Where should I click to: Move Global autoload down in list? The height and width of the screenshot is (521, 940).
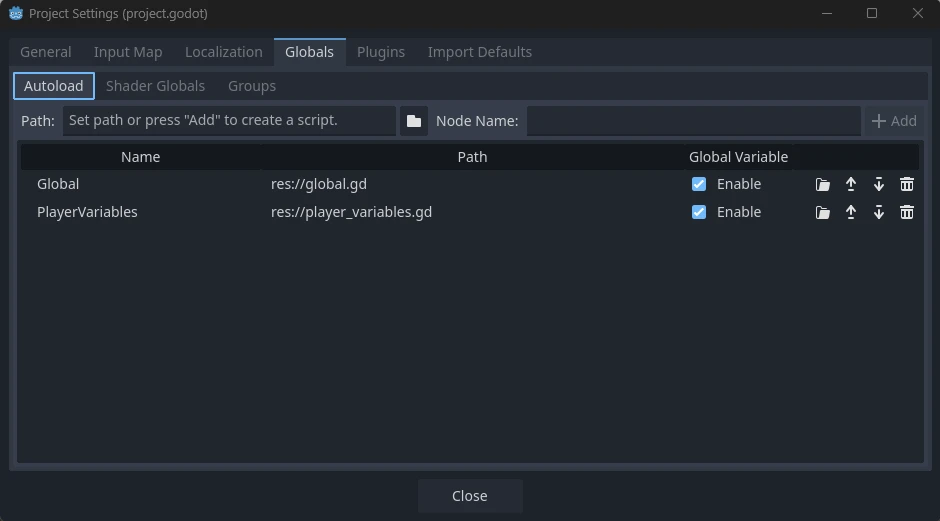point(879,184)
